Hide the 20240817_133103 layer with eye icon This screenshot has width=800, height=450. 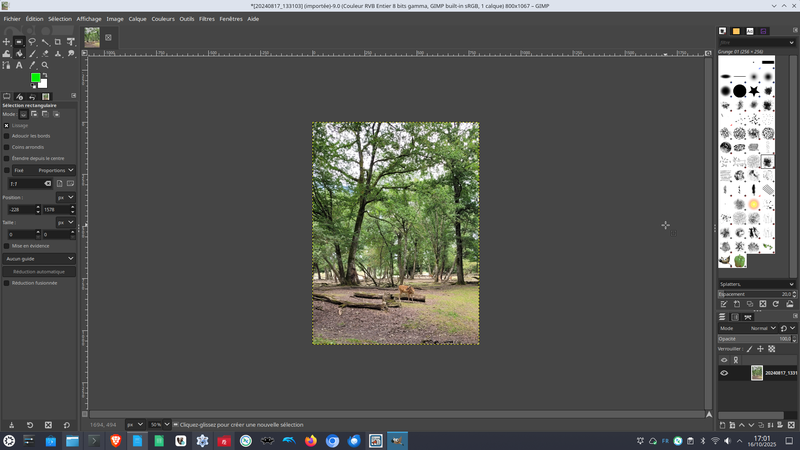pyautogui.click(x=724, y=373)
